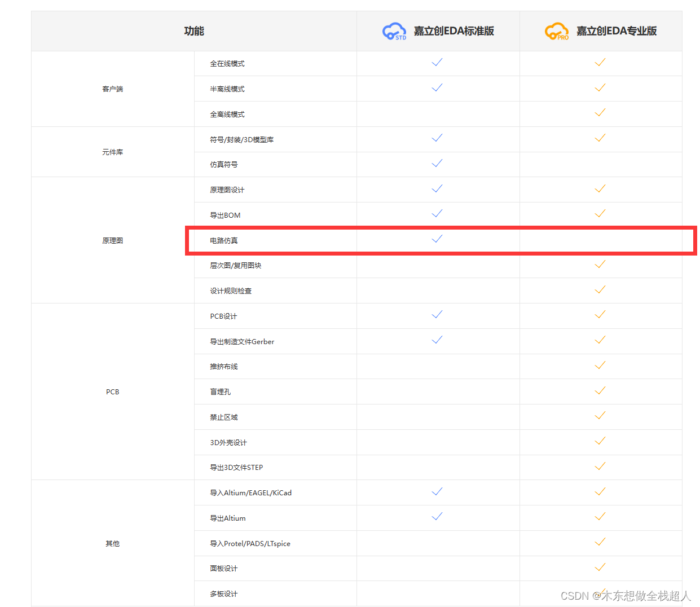Viewport: 700px width, 607px height.
Task: Click the 原理图设计 feature label
Action: coord(227,190)
